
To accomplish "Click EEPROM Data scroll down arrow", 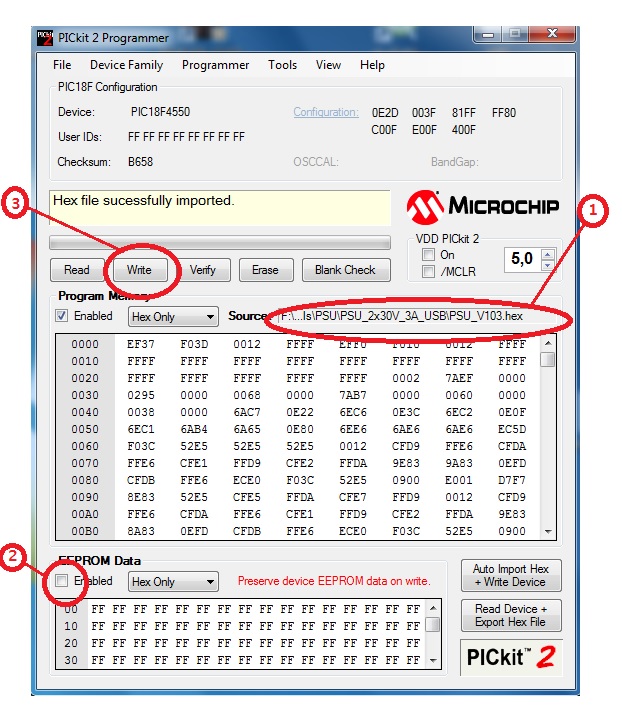I will pos(433,661).
